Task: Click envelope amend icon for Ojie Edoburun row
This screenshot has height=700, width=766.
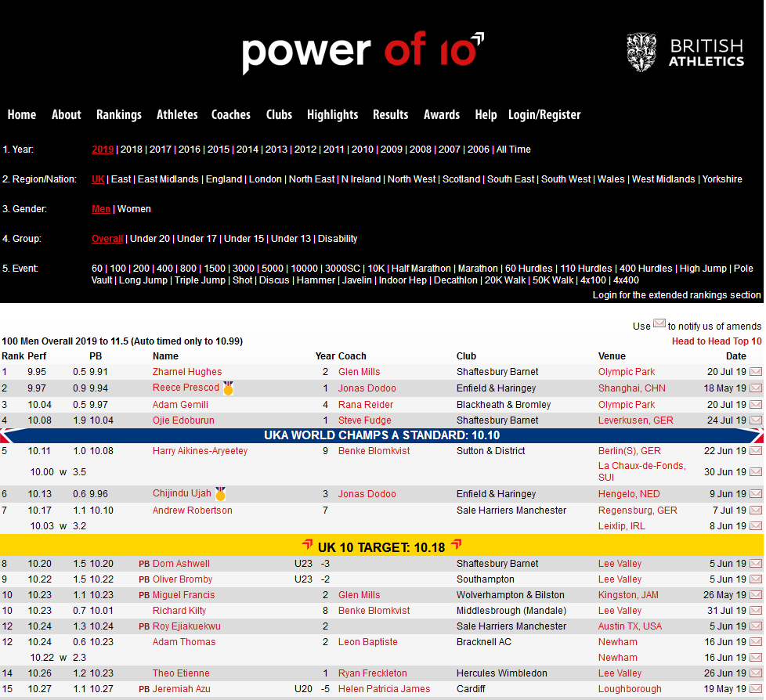Action: [755, 420]
